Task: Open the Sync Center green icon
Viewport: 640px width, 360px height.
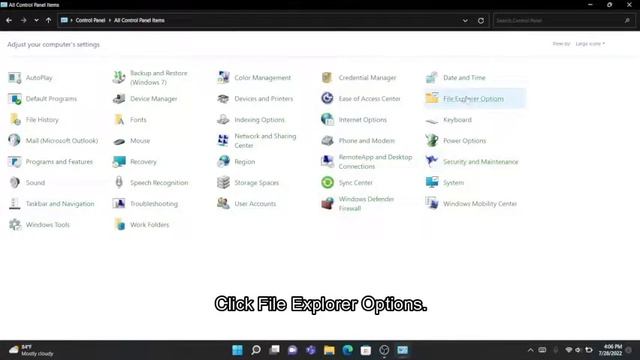Action: tap(327, 182)
